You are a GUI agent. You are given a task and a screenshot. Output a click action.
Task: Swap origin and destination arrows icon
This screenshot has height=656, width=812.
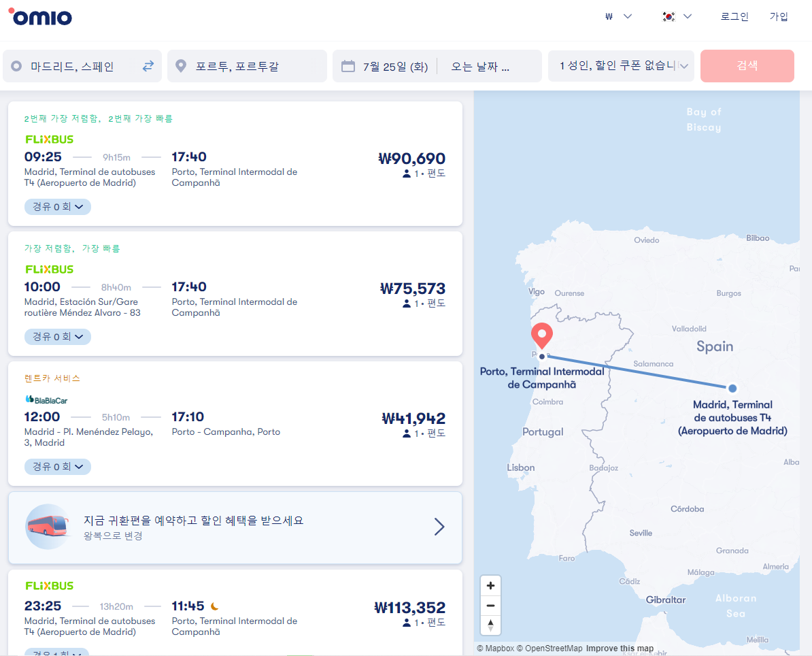pos(148,66)
